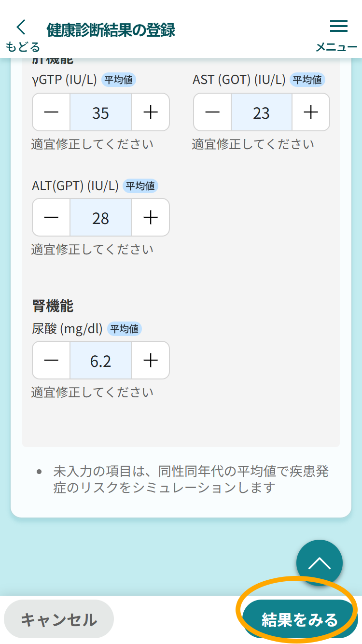362x644 pixels.
Task: Decrease the AST (GOT) value
Action: point(212,112)
